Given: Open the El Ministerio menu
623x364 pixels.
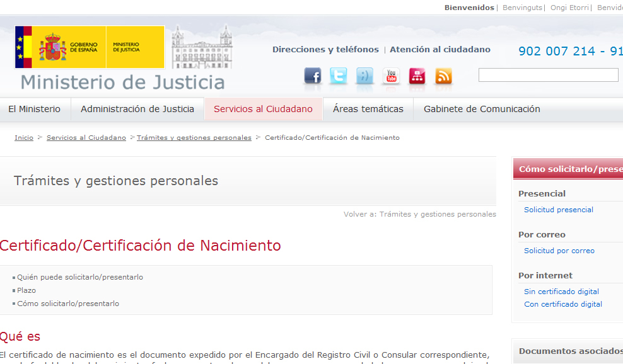Looking at the screenshot, I should 35,109.
